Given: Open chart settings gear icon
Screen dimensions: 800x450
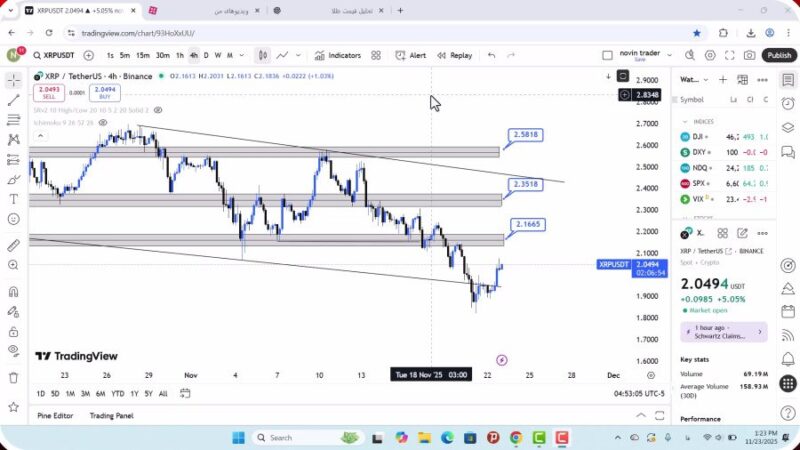Looking at the screenshot, I should pyautogui.click(x=711, y=56).
